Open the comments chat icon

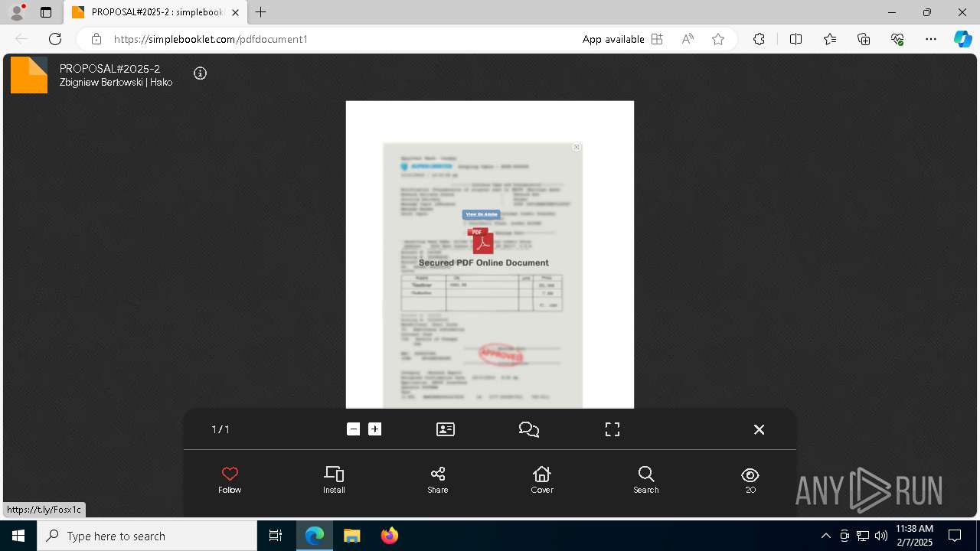(529, 429)
